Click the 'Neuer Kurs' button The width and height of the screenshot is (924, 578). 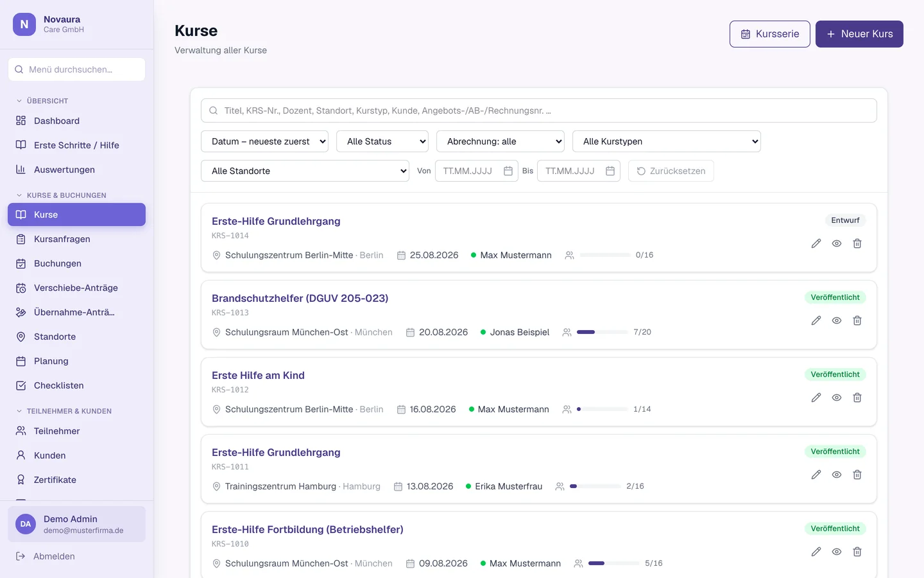click(859, 34)
